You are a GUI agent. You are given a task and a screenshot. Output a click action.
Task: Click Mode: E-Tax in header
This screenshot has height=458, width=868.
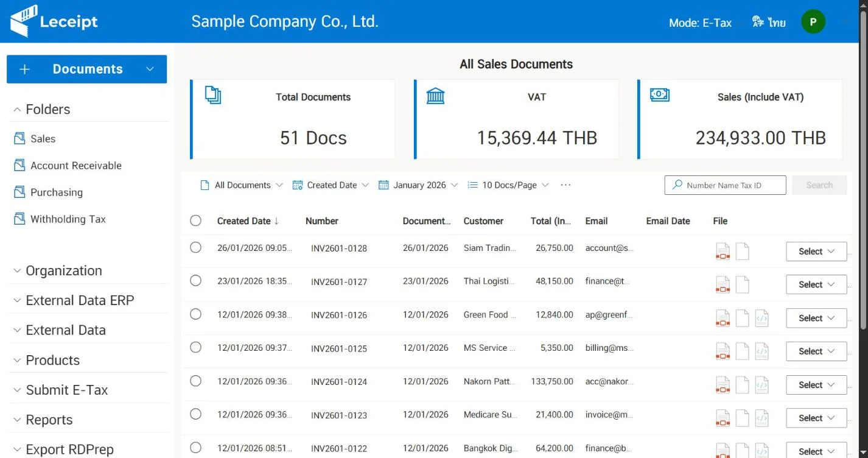click(700, 23)
